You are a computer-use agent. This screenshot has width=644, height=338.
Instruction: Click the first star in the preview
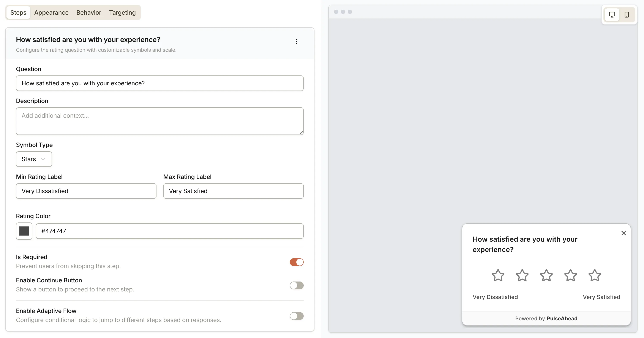click(498, 275)
